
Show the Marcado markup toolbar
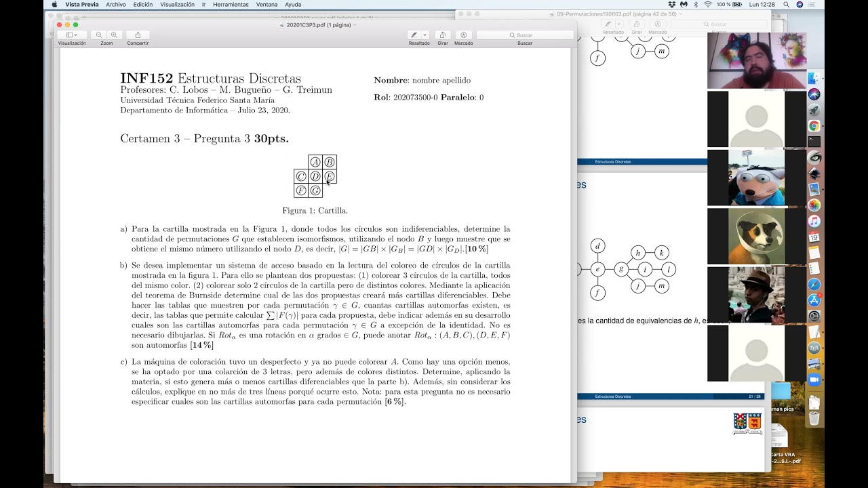tap(463, 35)
